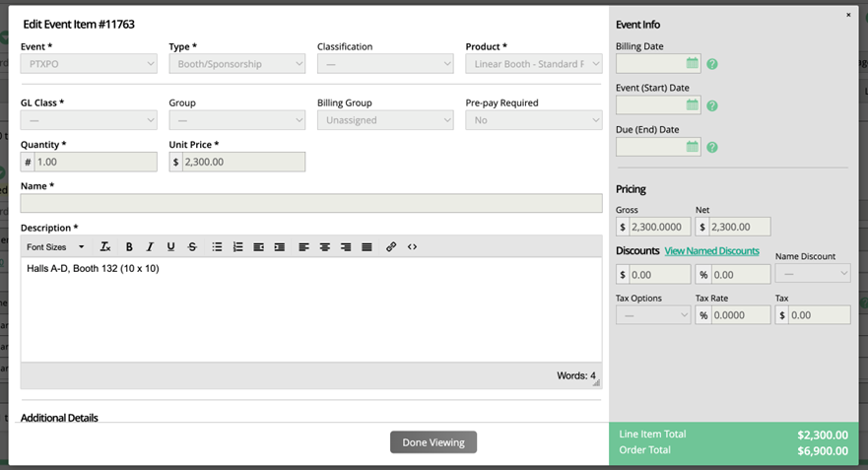The height and width of the screenshot is (470, 868).
Task: Open the Type dropdown Booth/Sponsorship
Action: click(x=236, y=64)
